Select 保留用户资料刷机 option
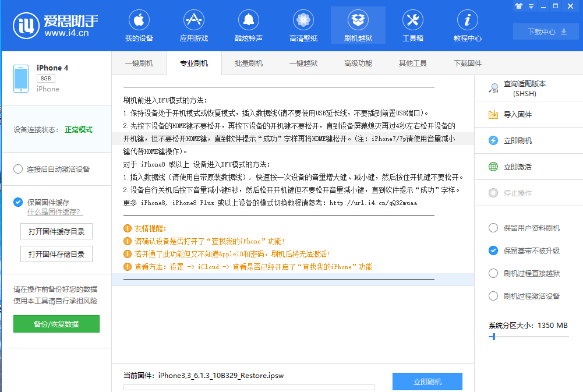The width and height of the screenshot is (583, 392). (x=493, y=228)
